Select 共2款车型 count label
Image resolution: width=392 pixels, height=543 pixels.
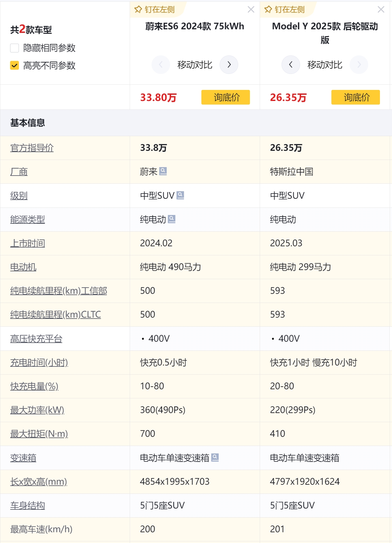tap(31, 29)
